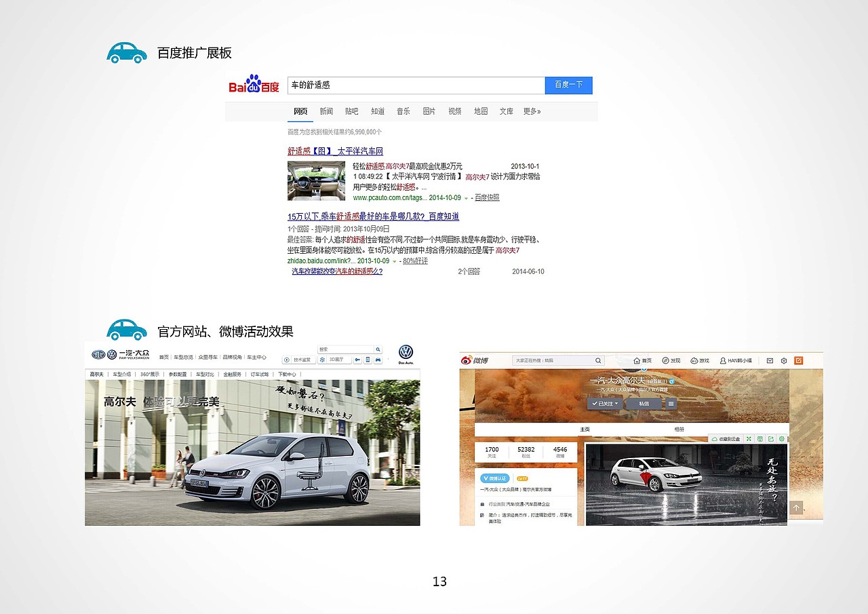Click the Weibo logo
868x614 pixels.
tap(475, 360)
